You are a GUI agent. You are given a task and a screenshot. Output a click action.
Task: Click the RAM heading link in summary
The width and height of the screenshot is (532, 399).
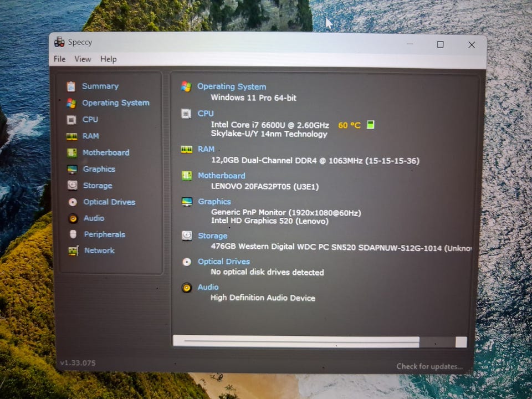[206, 149]
